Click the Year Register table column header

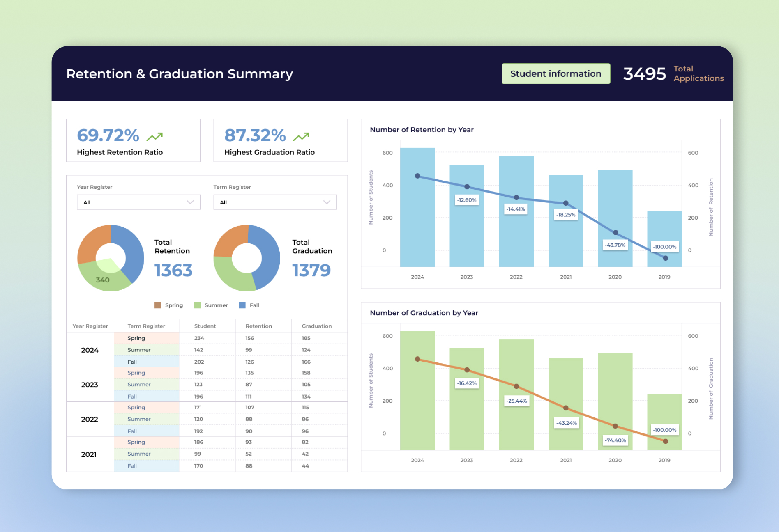click(x=90, y=326)
